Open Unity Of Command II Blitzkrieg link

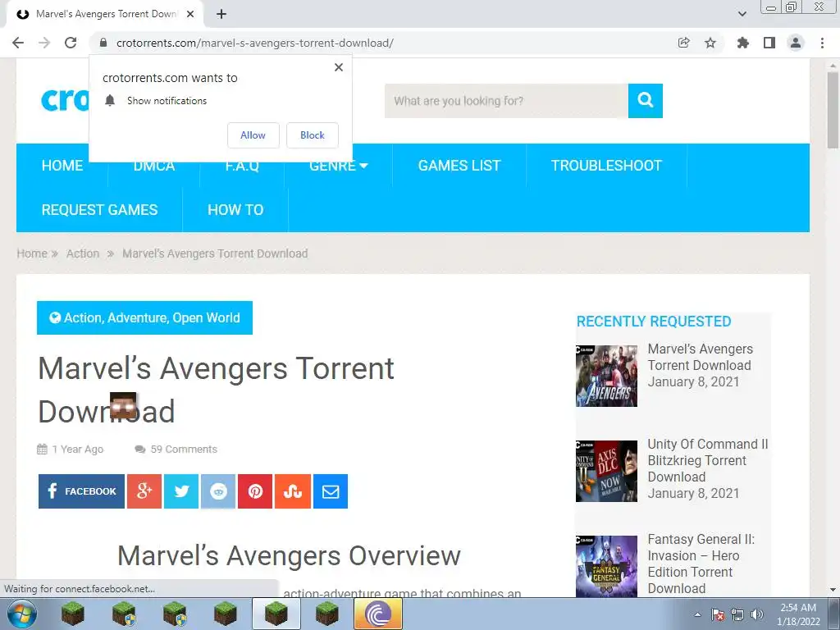click(708, 460)
